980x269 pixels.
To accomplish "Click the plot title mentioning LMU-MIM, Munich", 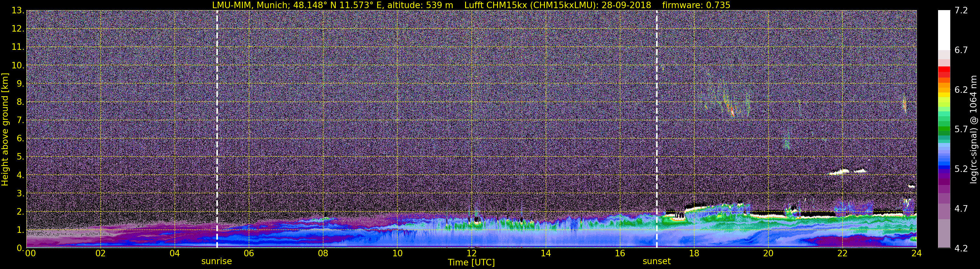I will click(471, 5).
